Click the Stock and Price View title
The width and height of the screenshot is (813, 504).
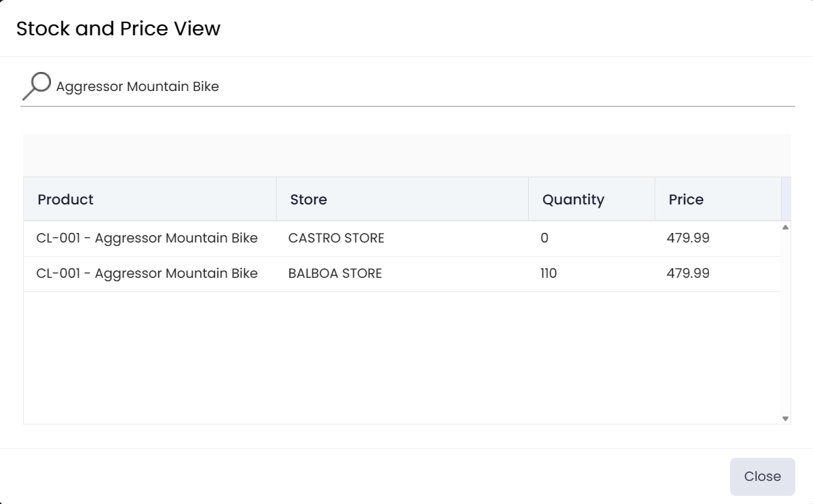118,29
